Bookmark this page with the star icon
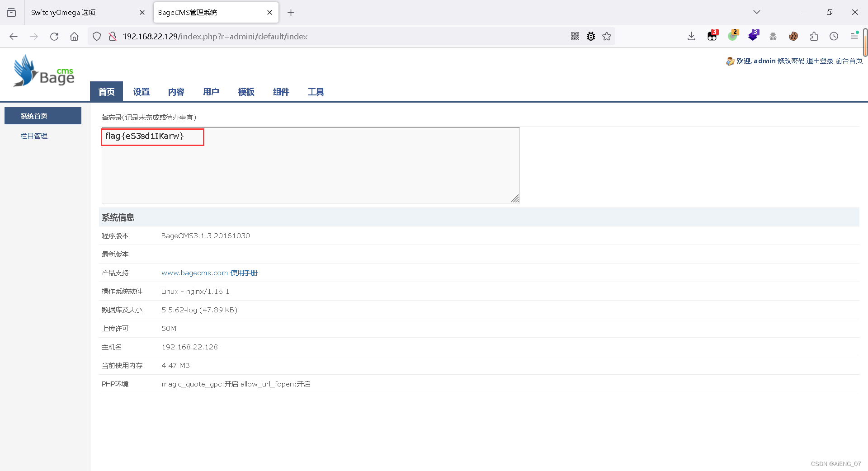The width and height of the screenshot is (868, 471). click(x=607, y=36)
